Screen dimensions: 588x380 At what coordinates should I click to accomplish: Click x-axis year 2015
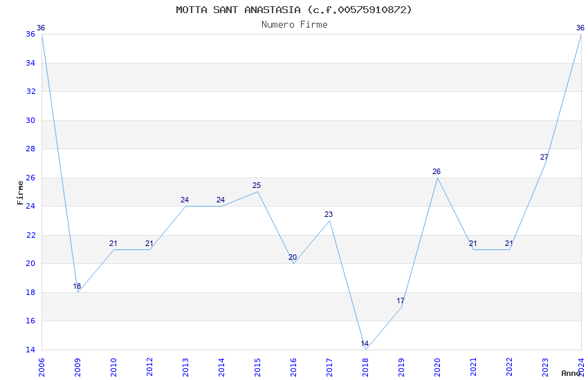[257, 367]
